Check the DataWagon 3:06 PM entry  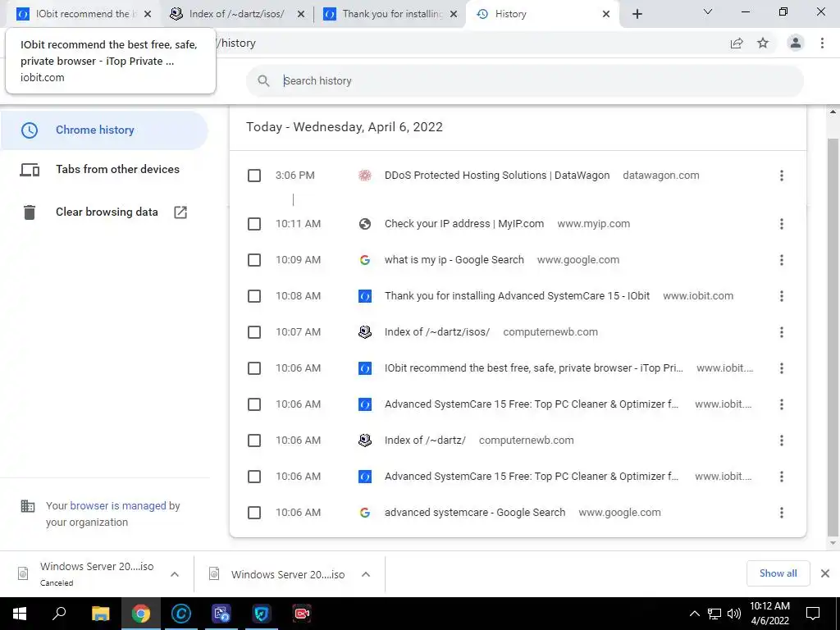pyautogui.click(x=254, y=176)
